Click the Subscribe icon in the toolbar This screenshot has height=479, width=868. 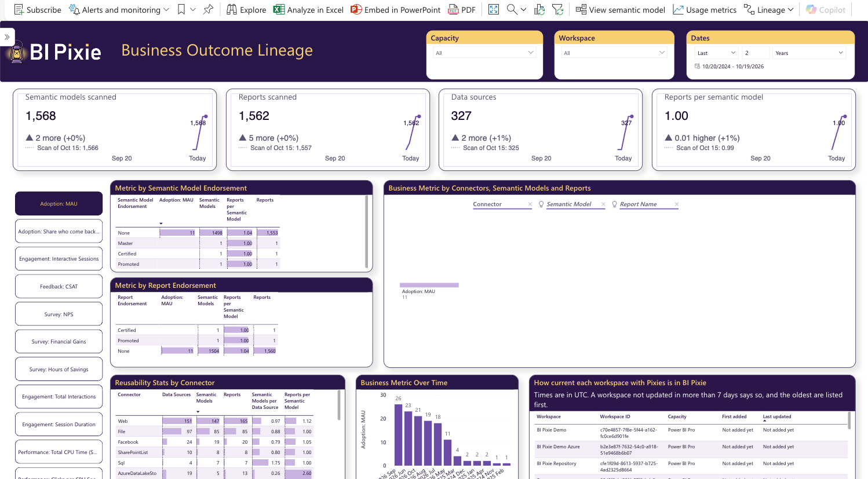coord(19,10)
